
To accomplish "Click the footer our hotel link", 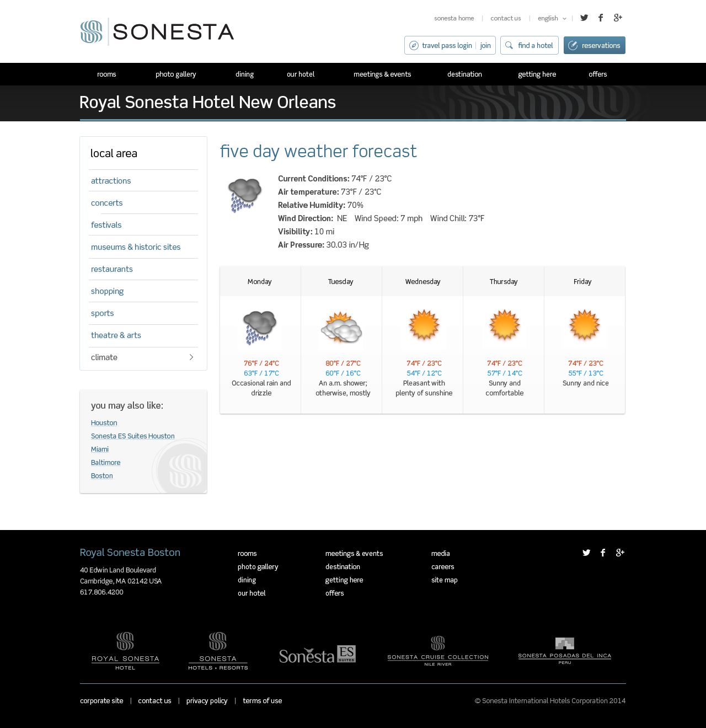I will [x=252, y=593].
